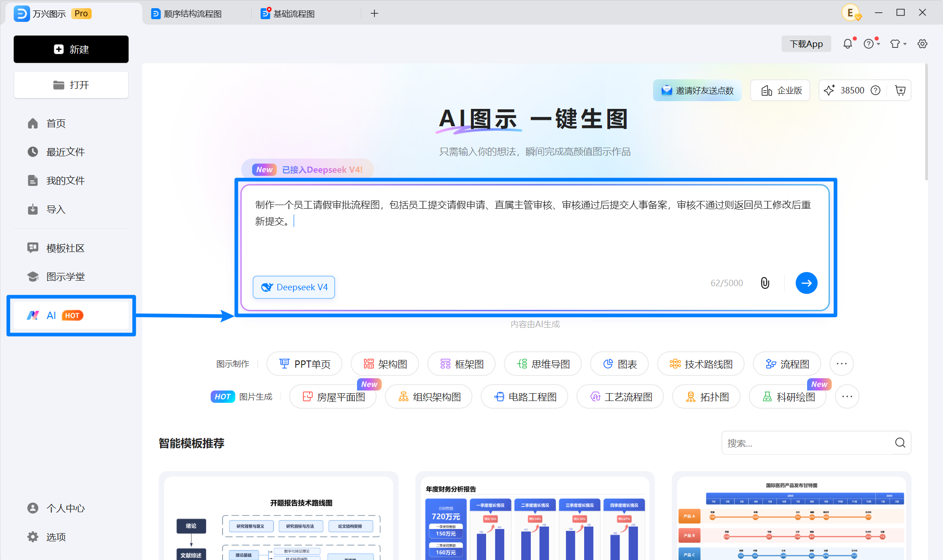Open the help question mark menu
The width and height of the screenshot is (943, 560).
pos(871,44)
